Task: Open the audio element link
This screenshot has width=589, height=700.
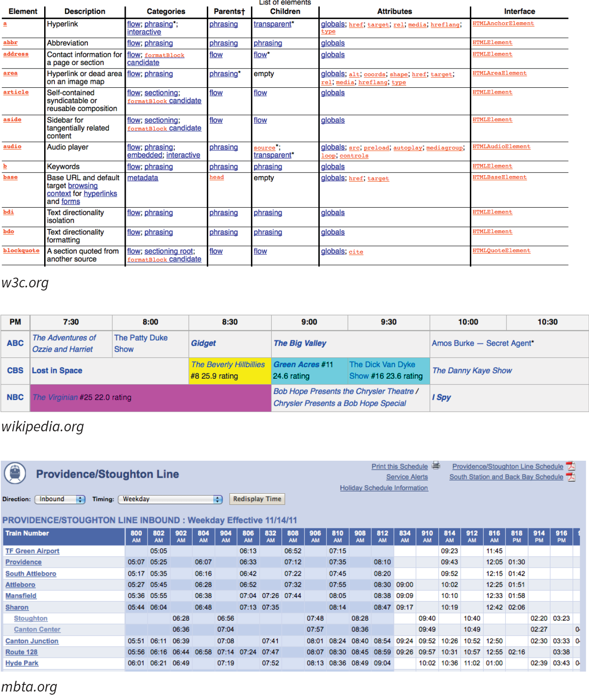Action: pyautogui.click(x=12, y=147)
